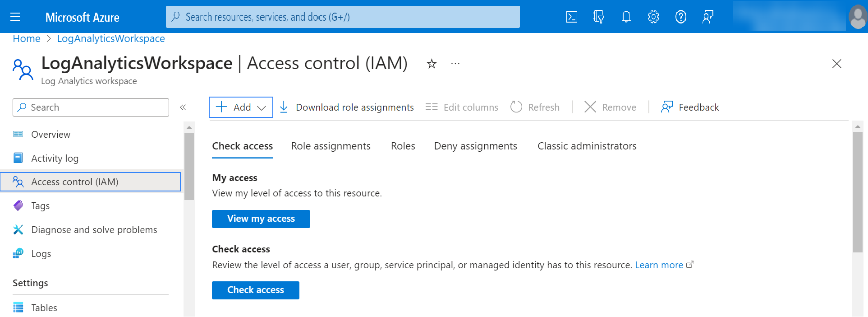Switch to the Deny assignments tab
868x317 pixels.
475,146
